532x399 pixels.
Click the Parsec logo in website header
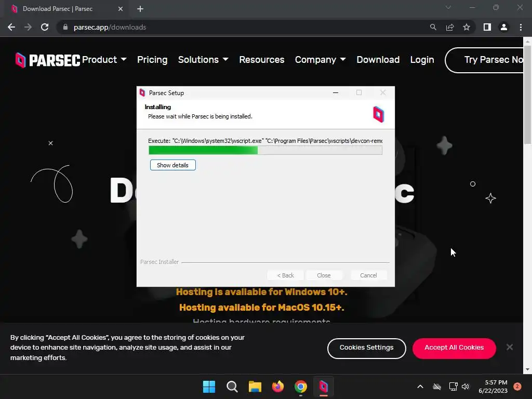coord(47,60)
